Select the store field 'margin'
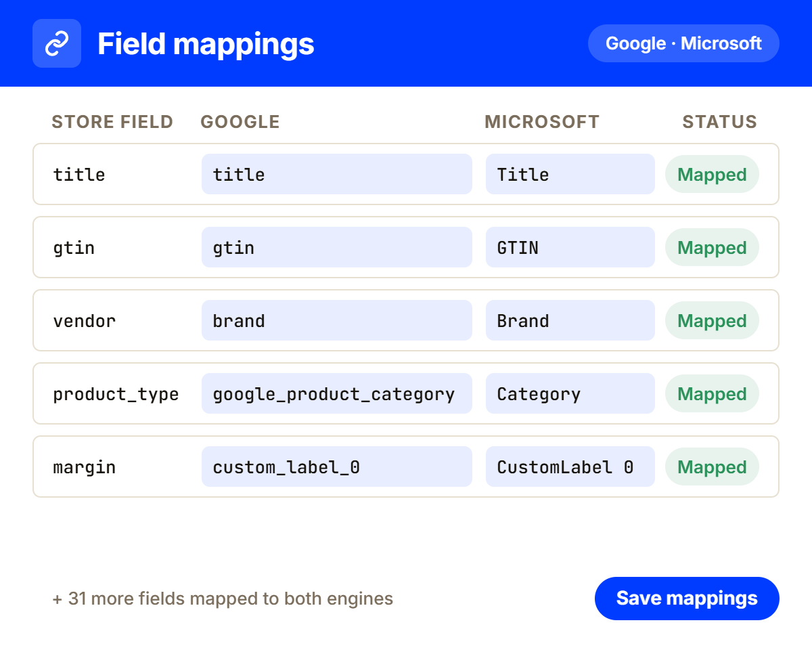 point(85,467)
